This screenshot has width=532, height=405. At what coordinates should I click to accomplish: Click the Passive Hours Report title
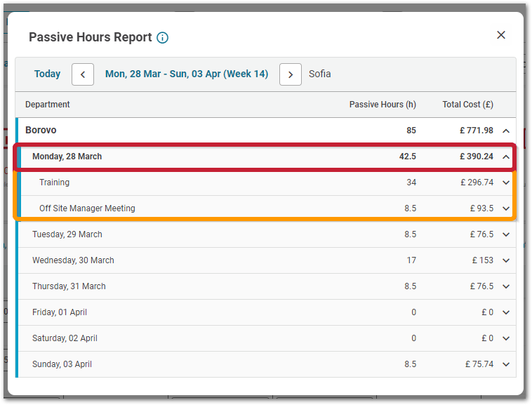pyautogui.click(x=91, y=37)
